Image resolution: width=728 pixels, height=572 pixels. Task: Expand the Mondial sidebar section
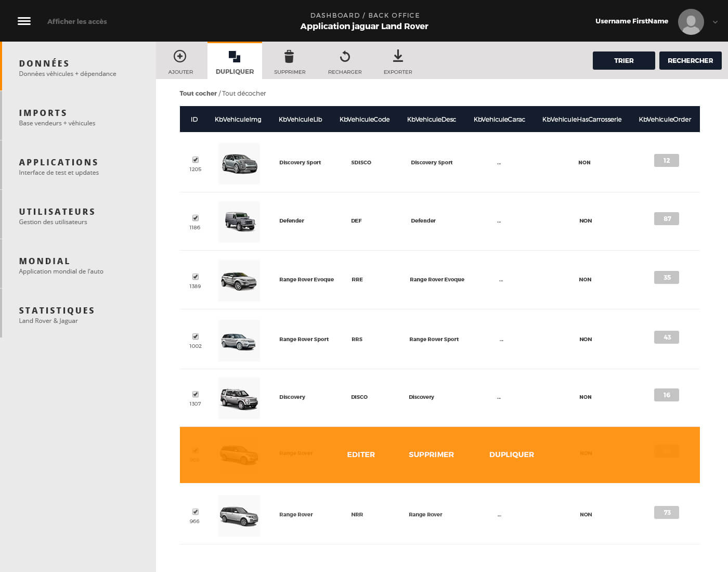(44, 261)
